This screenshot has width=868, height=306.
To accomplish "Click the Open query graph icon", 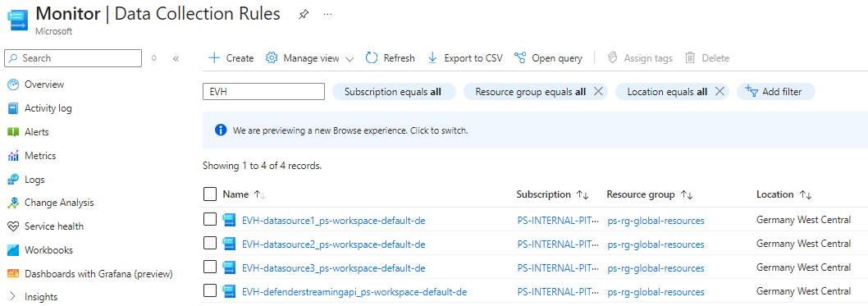I will 520,58.
